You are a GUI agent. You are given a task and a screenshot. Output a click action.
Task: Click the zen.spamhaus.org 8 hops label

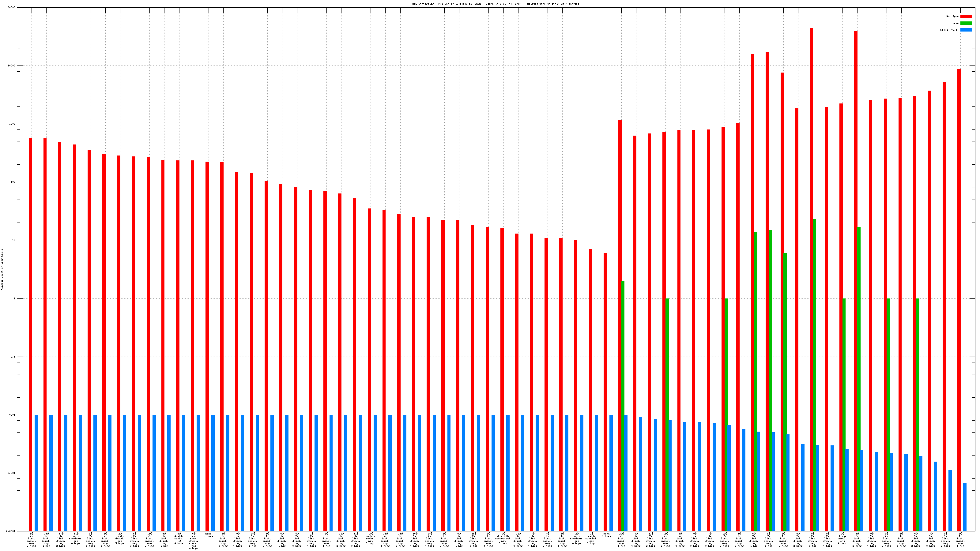tap(76, 539)
